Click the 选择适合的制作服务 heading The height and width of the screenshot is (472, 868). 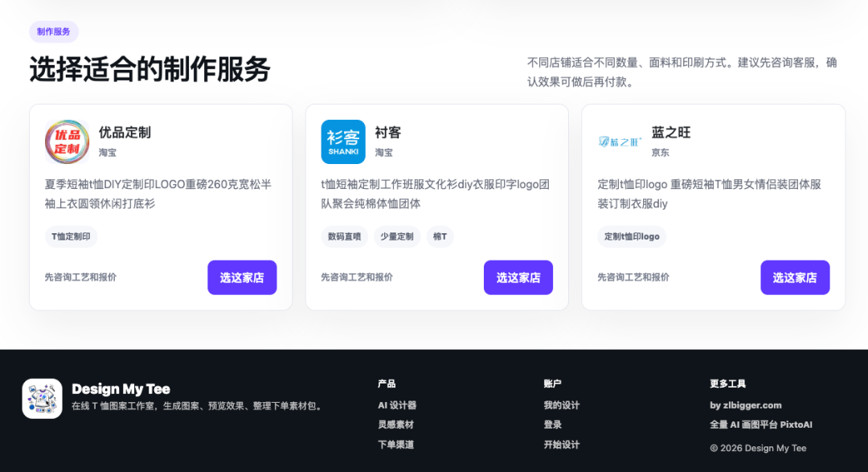click(150, 69)
